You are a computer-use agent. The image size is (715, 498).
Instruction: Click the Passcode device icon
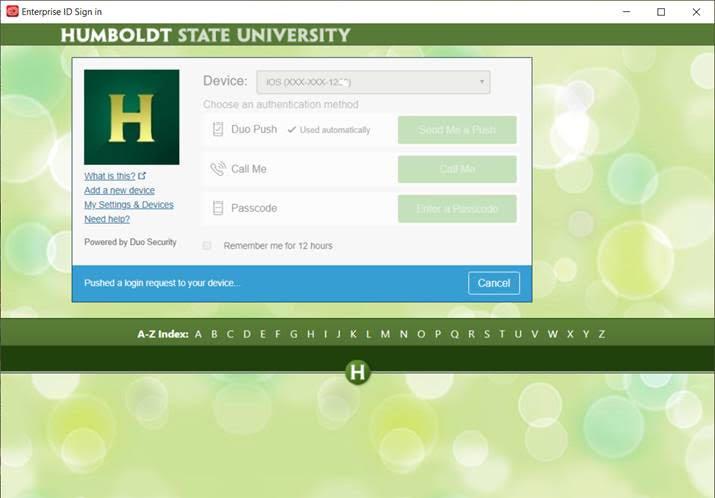coord(218,208)
